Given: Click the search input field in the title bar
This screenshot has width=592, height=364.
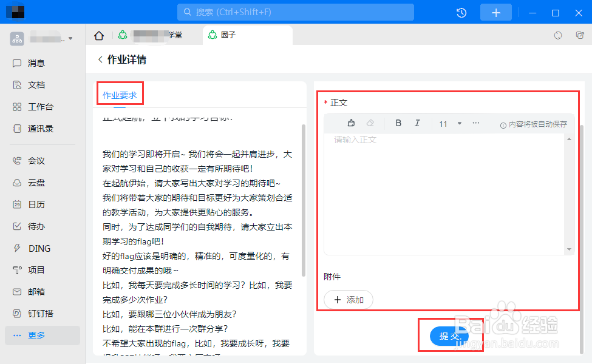Looking at the screenshot, I should click(296, 12).
